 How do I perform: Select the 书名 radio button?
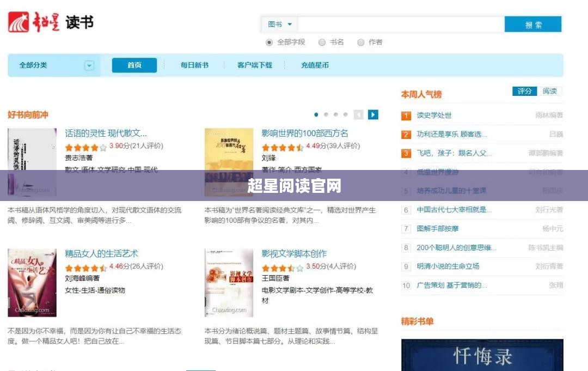(x=322, y=42)
